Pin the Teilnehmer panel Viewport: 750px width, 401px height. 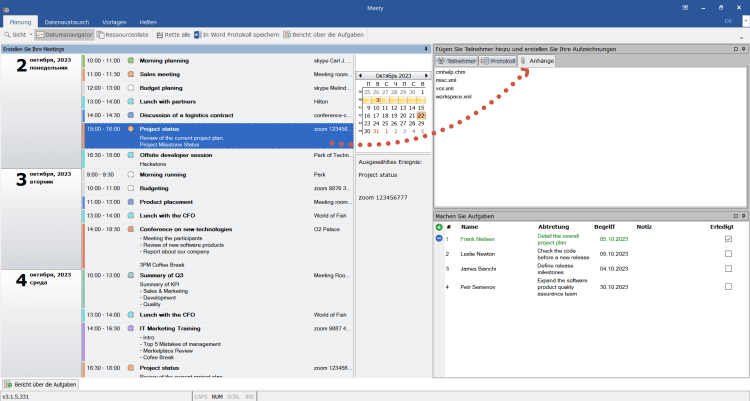[x=743, y=49]
